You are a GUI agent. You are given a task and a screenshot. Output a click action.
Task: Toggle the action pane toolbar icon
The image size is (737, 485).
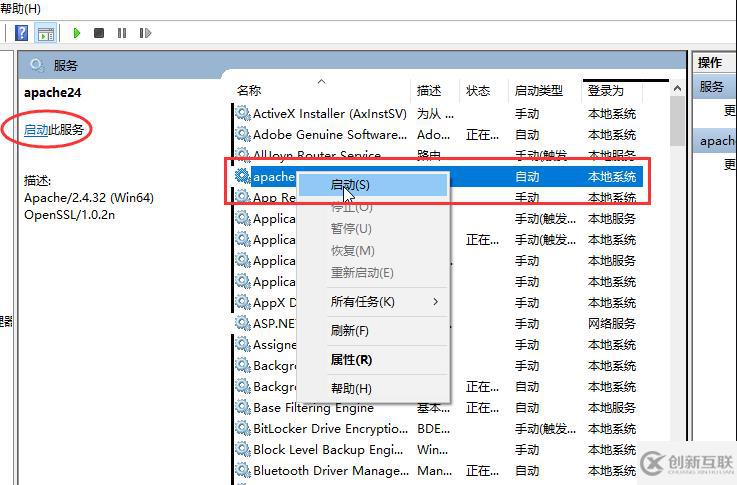point(46,33)
